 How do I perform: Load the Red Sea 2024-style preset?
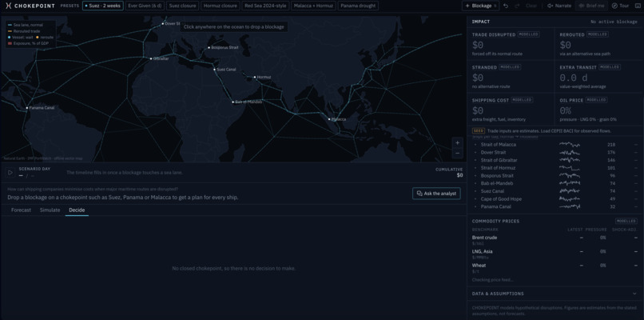click(265, 6)
